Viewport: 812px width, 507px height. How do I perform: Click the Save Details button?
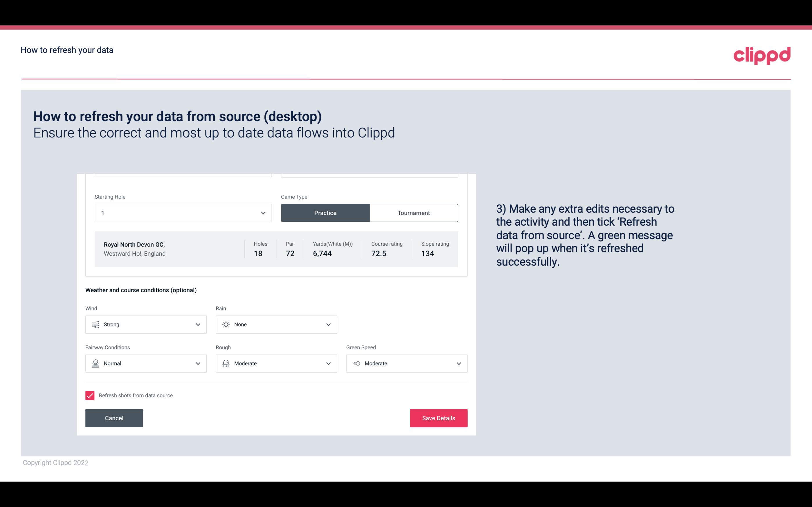click(x=438, y=418)
